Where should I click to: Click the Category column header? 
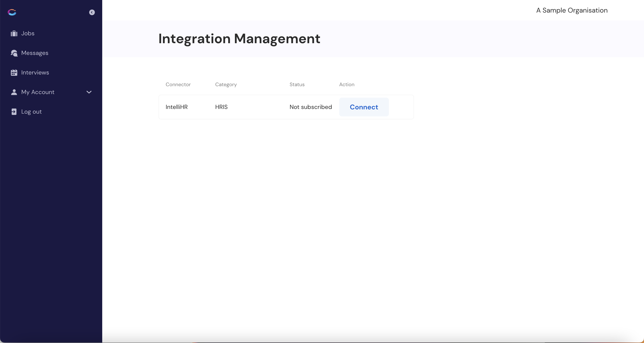tap(226, 84)
